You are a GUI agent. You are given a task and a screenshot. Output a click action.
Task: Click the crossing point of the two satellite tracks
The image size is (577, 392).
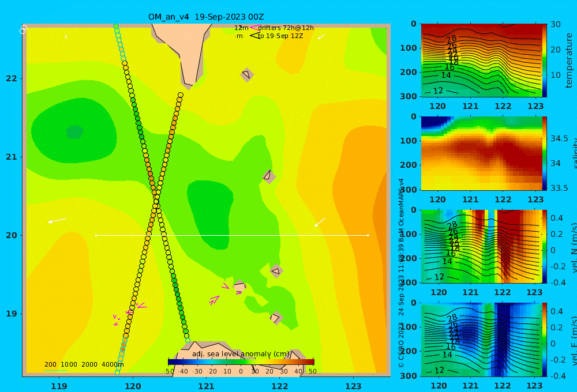[156, 202]
